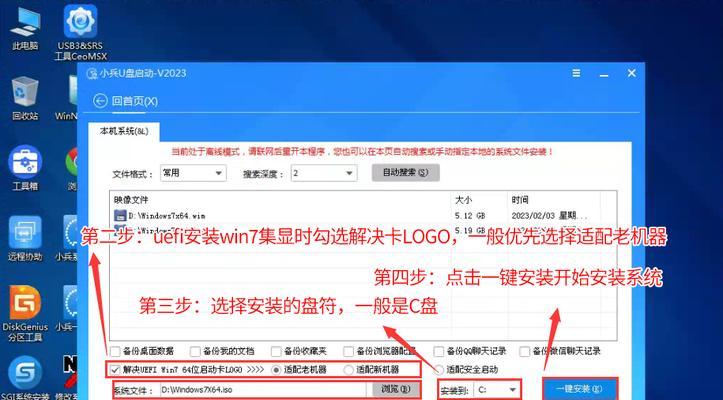Select the 适配安全启动 radio button
723x400 pixels.
pos(439,370)
